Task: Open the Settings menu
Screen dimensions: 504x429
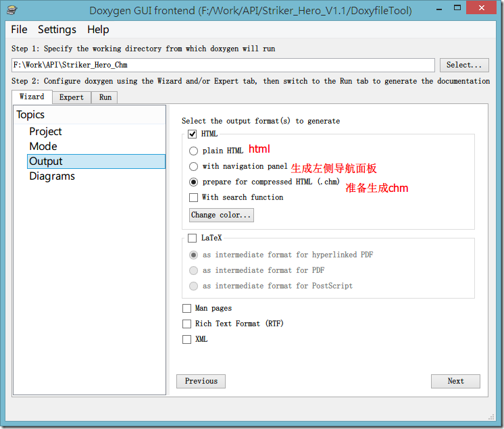Action: point(57,30)
